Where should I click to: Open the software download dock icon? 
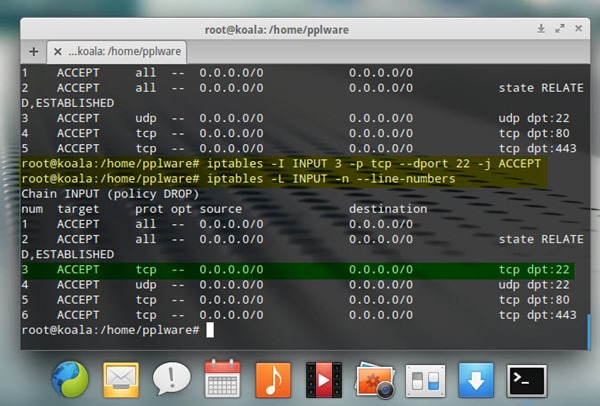(476, 380)
